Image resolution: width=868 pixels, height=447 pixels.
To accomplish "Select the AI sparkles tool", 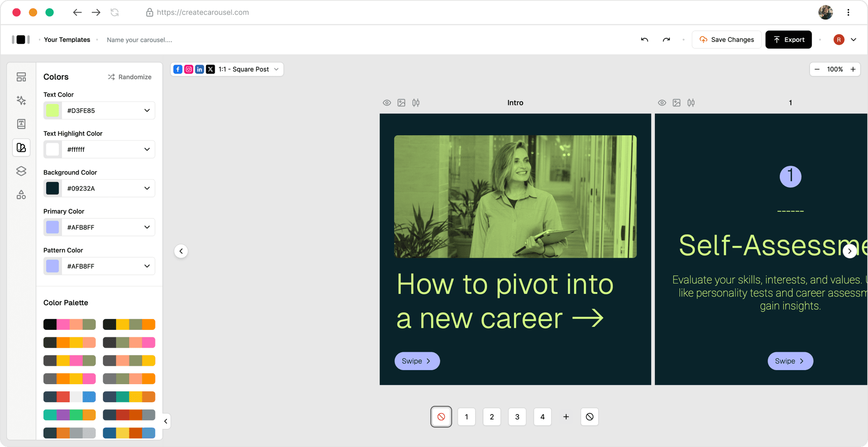I will point(21,100).
